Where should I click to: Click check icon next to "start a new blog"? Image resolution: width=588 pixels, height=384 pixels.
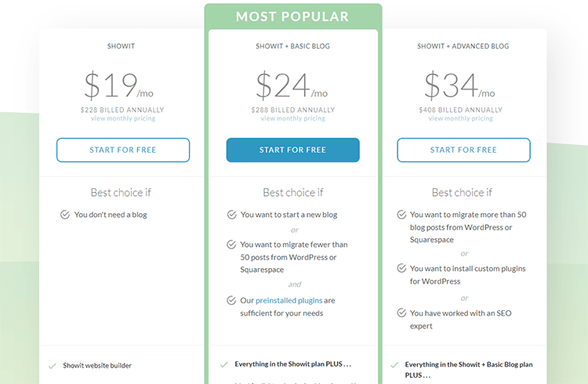231,215
